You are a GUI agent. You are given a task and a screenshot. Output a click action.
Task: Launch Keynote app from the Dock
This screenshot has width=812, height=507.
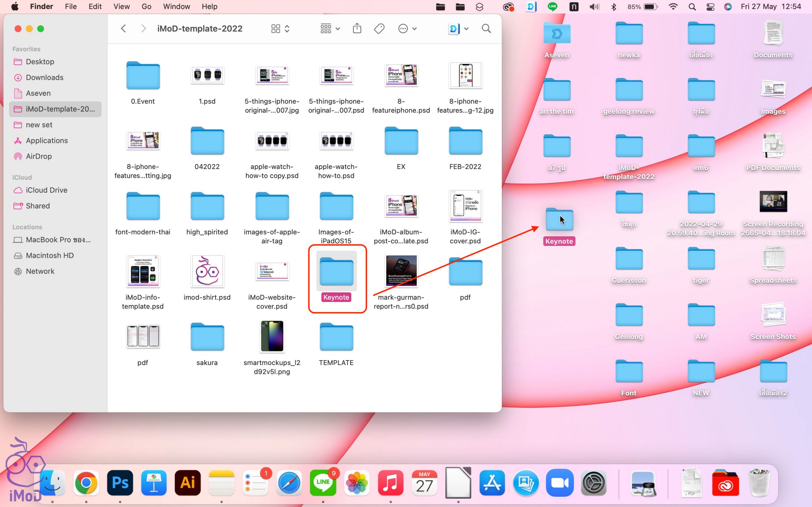click(154, 483)
